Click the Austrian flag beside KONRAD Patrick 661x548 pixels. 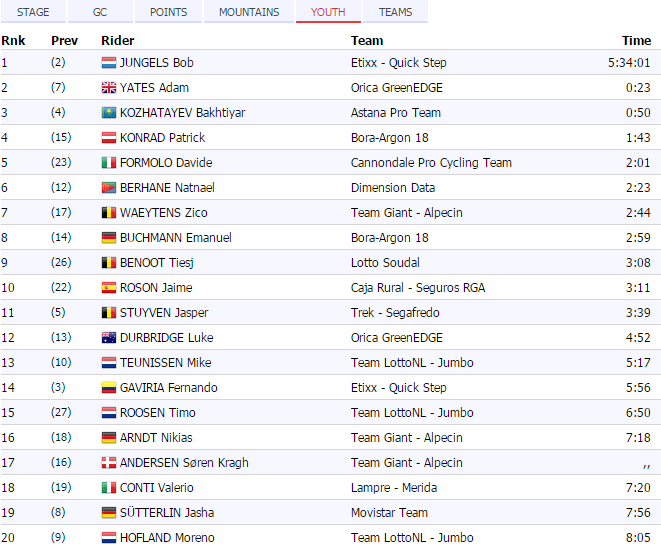(109, 138)
